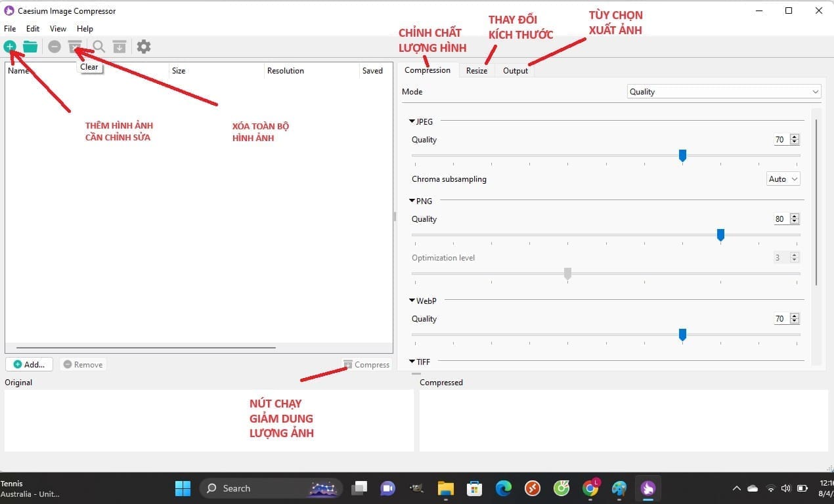The height and width of the screenshot is (504, 834).
Task: Open the Windows Start menu
Action: [183, 488]
